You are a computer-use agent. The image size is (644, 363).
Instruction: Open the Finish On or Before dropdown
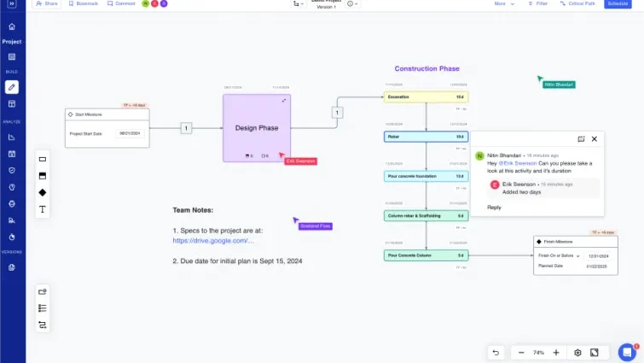(x=559, y=255)
